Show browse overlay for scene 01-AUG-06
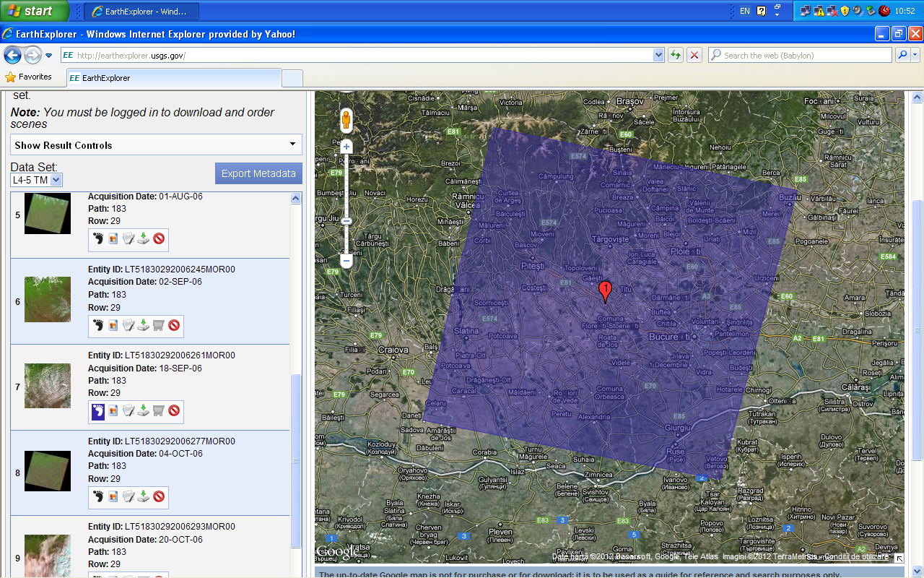Image resolution: width=924 pixels, height=578 pixels. pyautogui.click(x=113, y=238)
